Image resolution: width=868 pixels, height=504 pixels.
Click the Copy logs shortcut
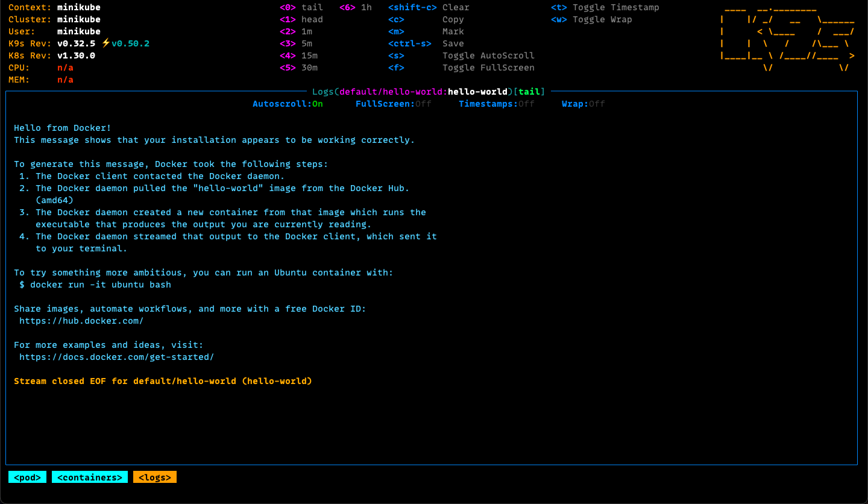426,19
